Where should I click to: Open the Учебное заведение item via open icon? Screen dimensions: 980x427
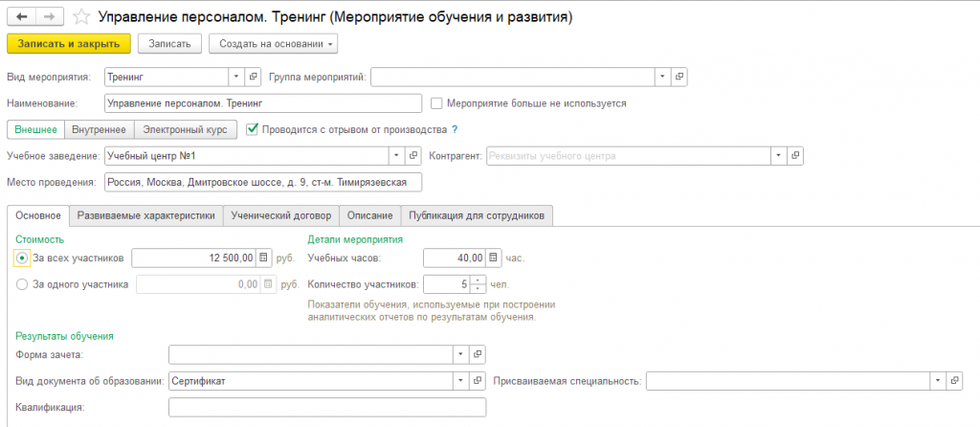click(413, 156)
